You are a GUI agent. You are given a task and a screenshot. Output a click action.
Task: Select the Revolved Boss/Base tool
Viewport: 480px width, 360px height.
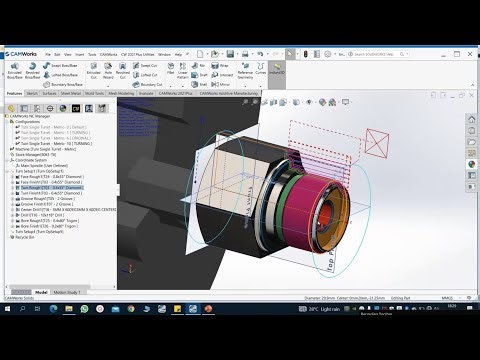point(33,71)
